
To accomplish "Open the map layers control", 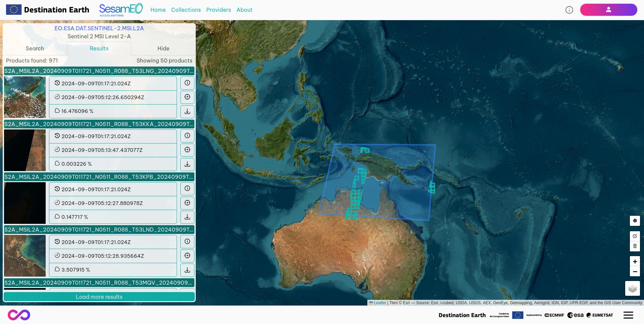I will click(x=632, y=288).
